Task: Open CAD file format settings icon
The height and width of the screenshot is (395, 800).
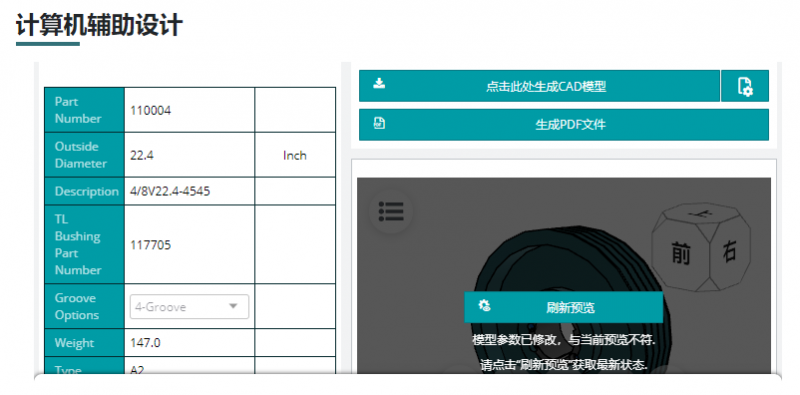Action: (x=745, y=86)
